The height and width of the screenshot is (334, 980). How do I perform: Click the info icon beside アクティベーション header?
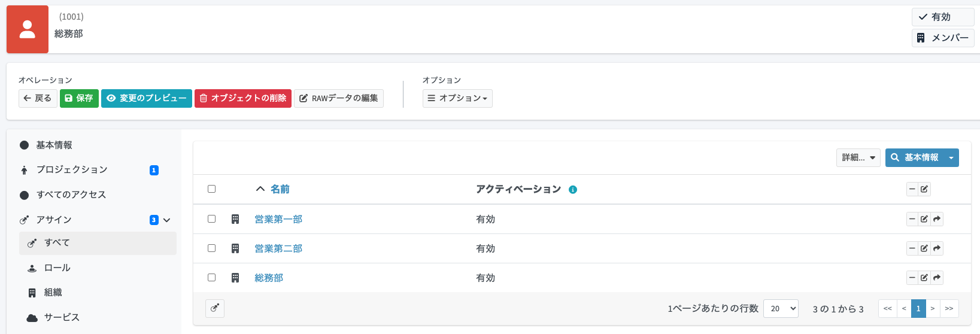pos(573,190)
